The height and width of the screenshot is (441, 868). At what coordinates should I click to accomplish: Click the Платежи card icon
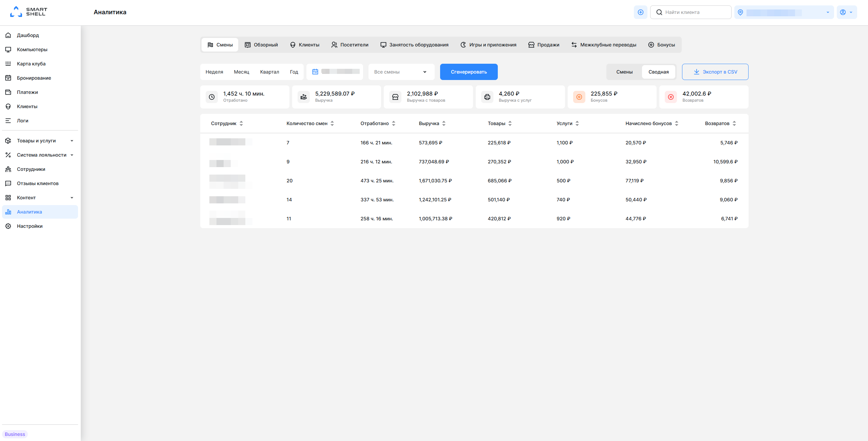[x=8, y=92]
